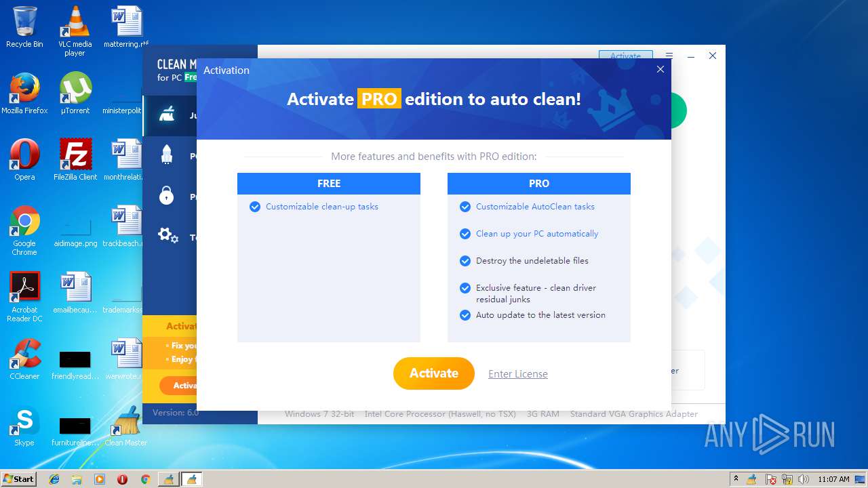This screenshot has width=868, height=488.
Task: Click checkmark beside Customizable AutoClean tasks
Action: (465, 207)
